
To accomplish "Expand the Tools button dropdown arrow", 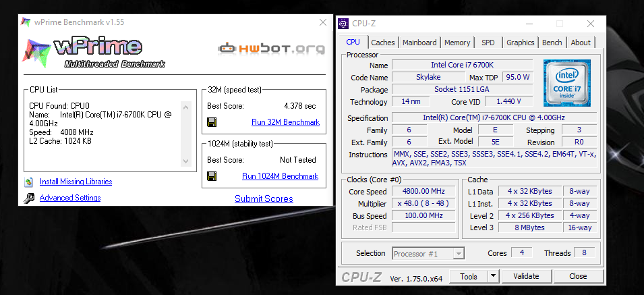I will point(494,277).
